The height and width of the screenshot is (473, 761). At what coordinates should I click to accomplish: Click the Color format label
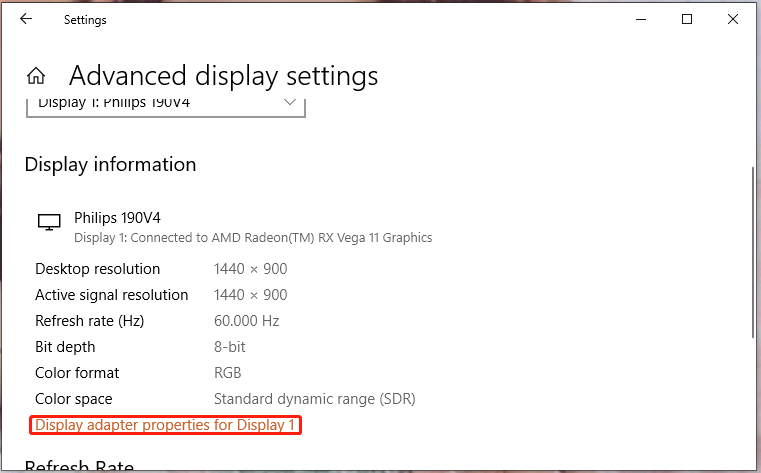point(77,373)
